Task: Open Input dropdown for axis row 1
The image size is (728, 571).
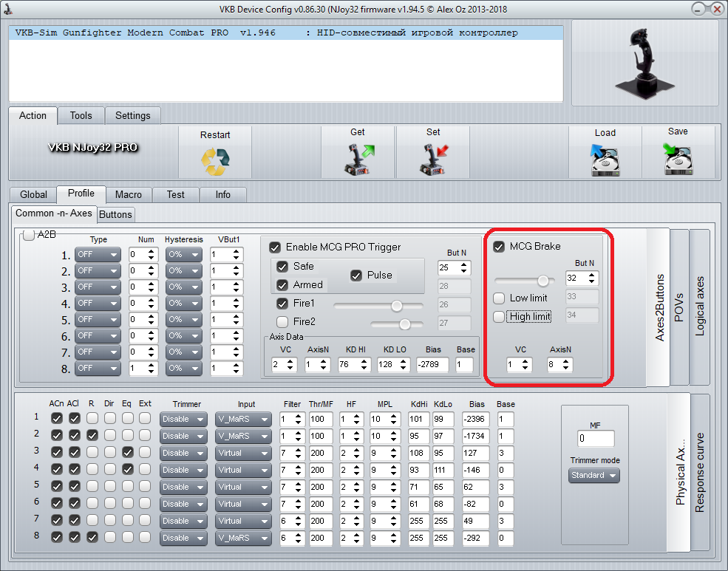Action: [x=243, y=420]
